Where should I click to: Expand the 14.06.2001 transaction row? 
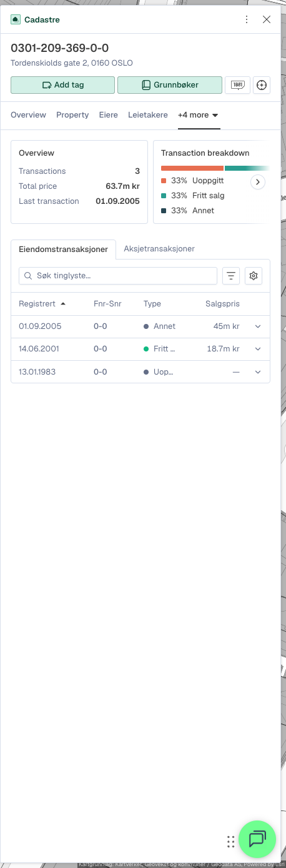pos(258,349)
